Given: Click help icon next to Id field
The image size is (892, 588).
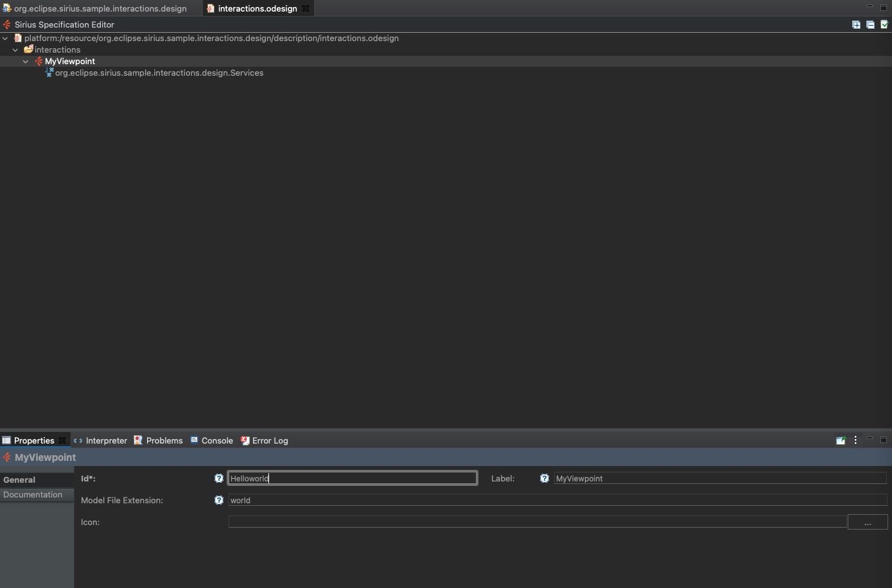Looking at the screenshot, I should pos(219,478).
